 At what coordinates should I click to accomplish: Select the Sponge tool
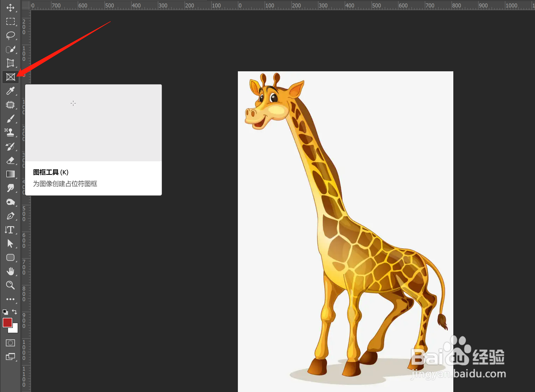tap(10, 202)
